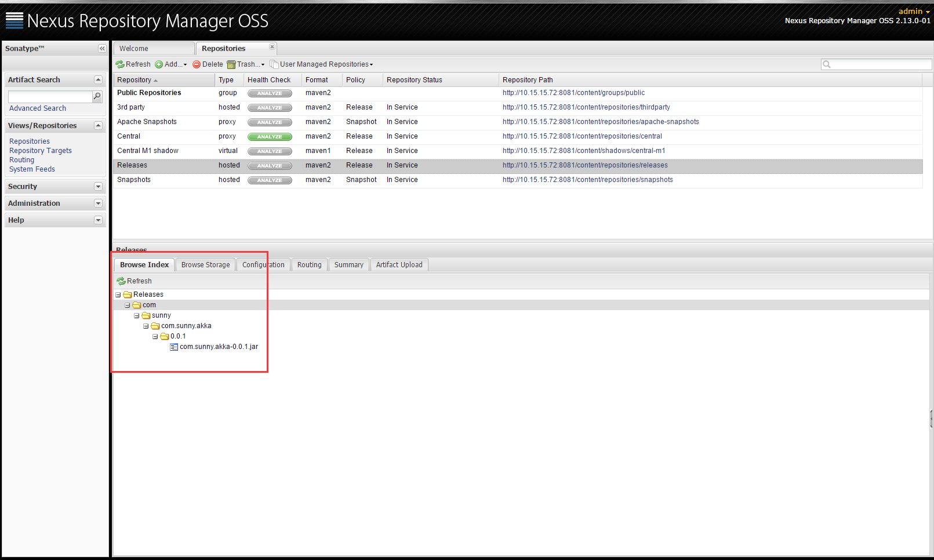
Task: Open the repositories/snapshots path link
Action: point(588,180)
